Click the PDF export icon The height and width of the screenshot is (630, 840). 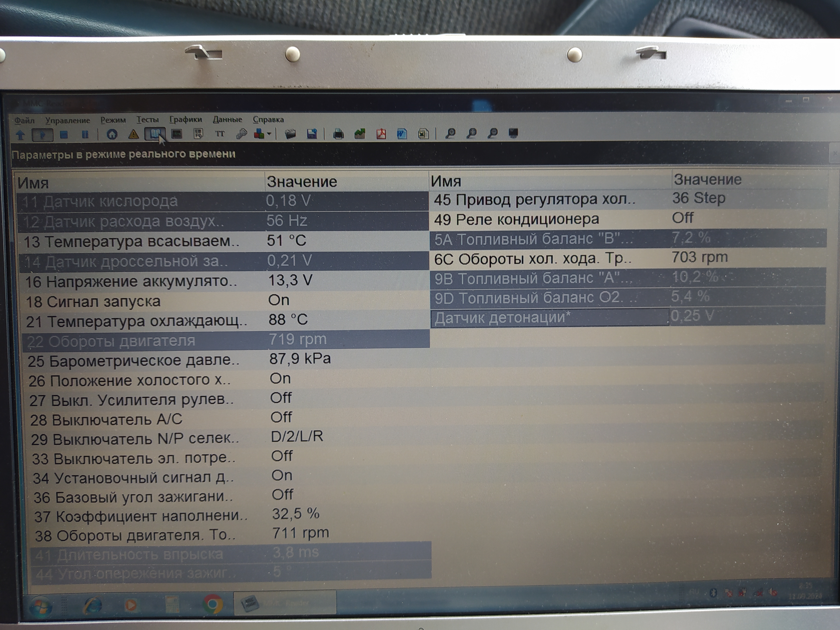coord(381,133)
